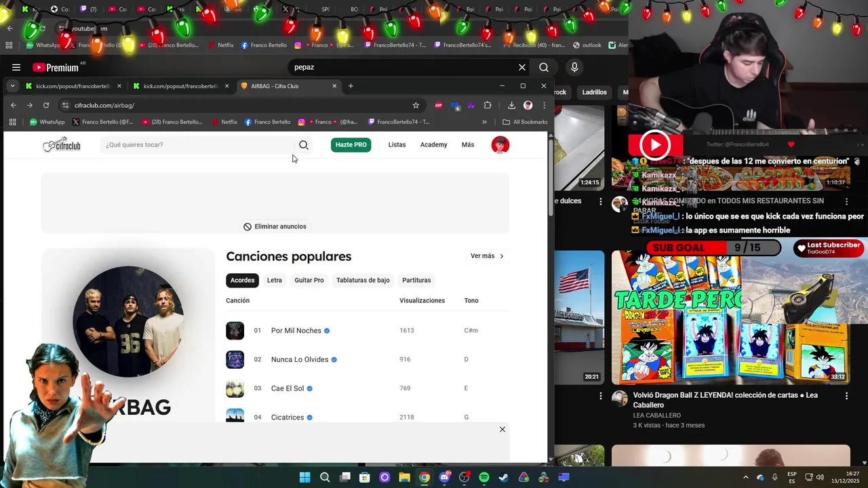Open the Chrome three-dot menu
The width and height of the screenshot is (868, 488).
click(x=544, y=105)
